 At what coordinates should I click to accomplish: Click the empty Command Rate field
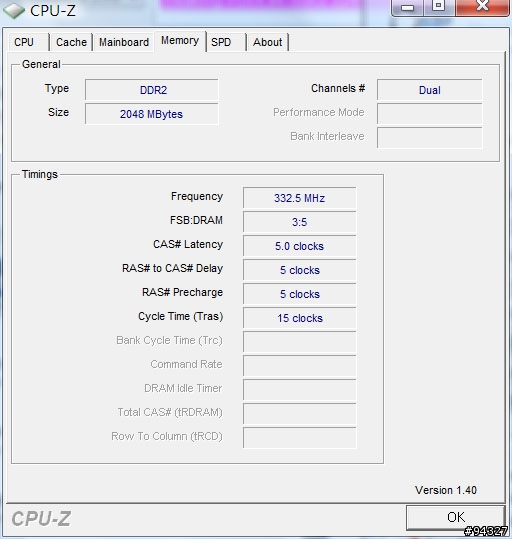tap(299, 366)
